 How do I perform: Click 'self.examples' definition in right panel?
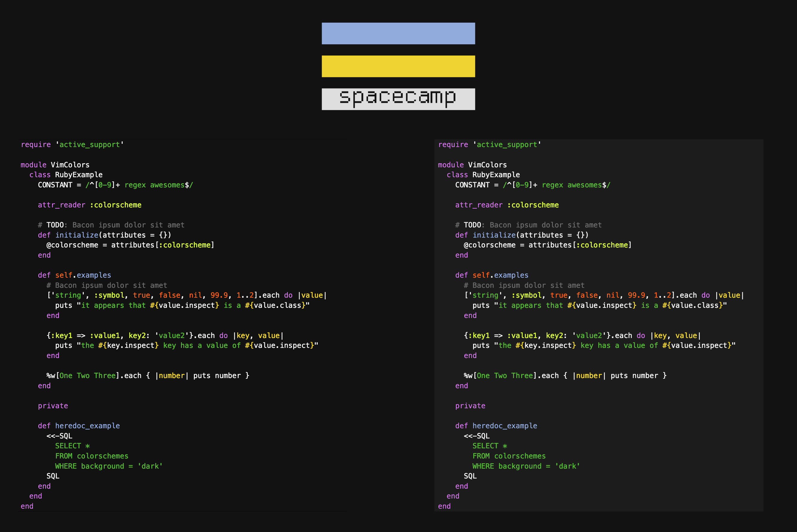click(x=500, y=275)
